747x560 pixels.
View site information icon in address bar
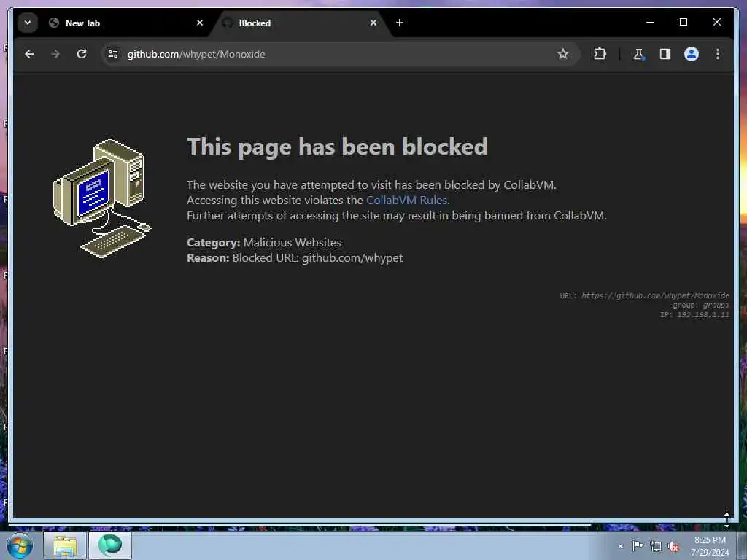click(x=113, y=54)
